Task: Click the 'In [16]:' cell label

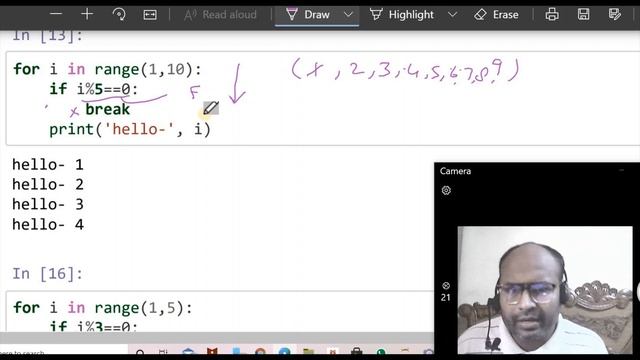Action: (47, 273)
